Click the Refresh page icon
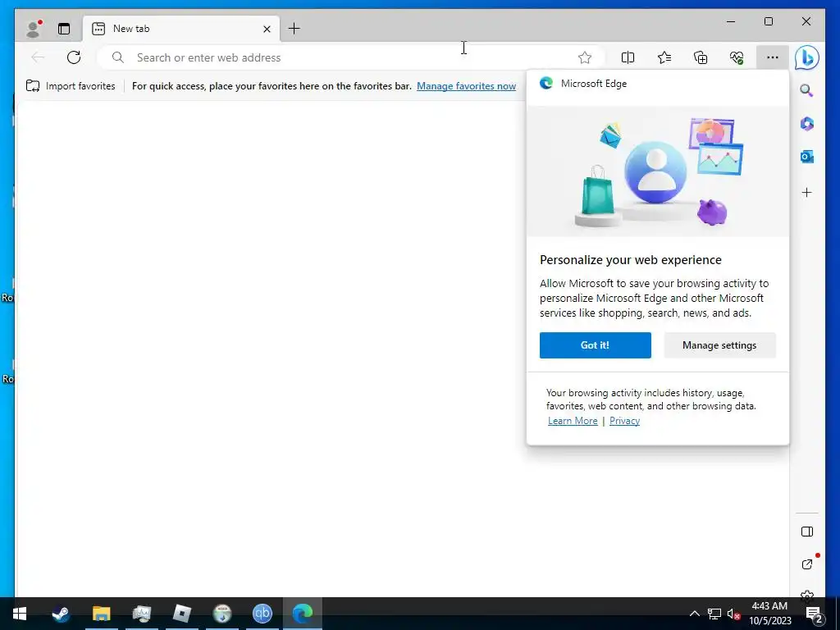 point(74,57)
